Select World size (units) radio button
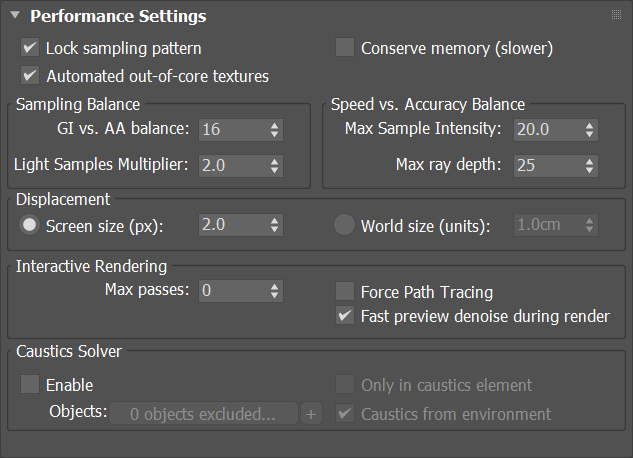 click(344, 225)
